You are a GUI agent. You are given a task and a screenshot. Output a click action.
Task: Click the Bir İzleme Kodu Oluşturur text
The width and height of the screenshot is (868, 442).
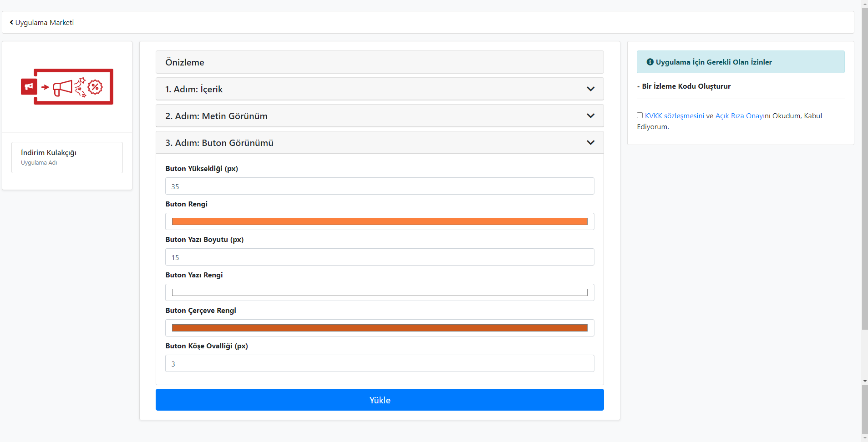pos(684,86)
